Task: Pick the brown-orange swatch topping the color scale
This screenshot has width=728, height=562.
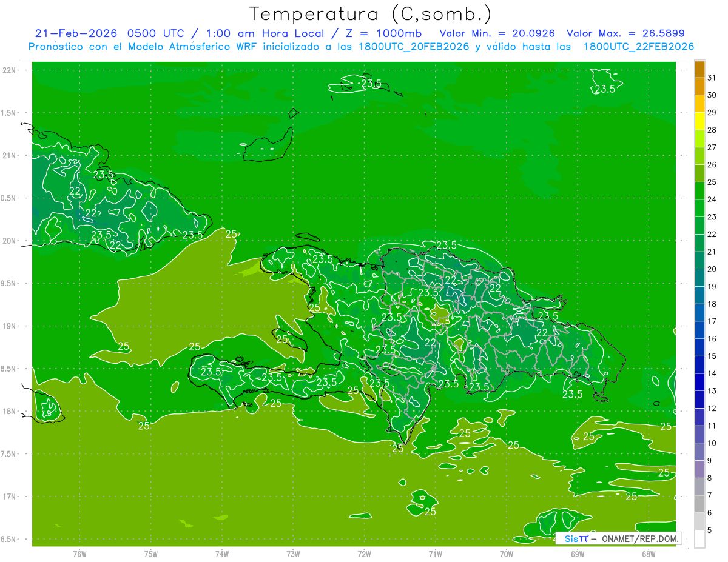Action: tap(699, 70)
